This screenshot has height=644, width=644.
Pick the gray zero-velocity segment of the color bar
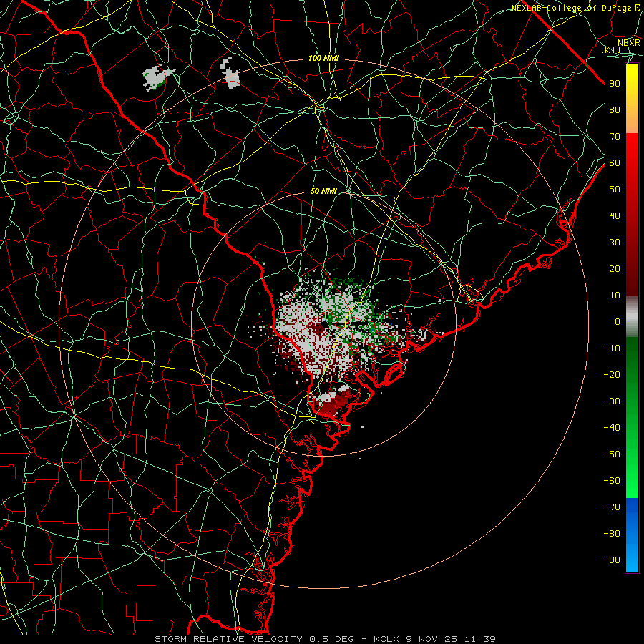(632, 317)
